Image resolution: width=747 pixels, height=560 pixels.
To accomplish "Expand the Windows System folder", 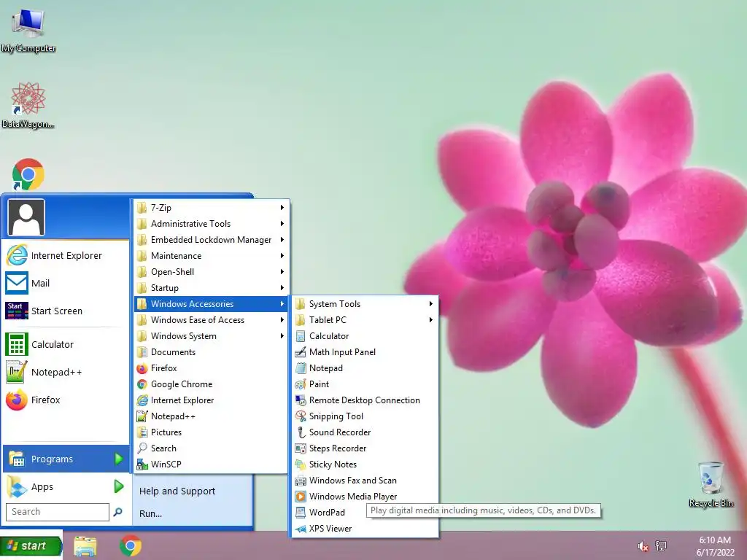I will 211,335.
